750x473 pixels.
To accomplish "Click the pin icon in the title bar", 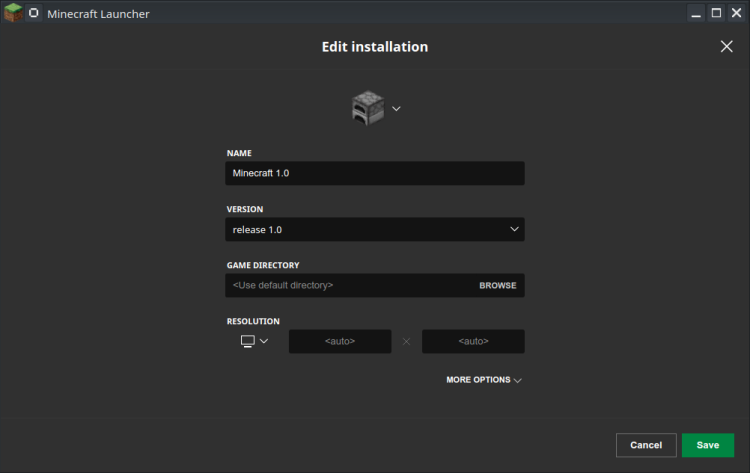I will pyautogui.click(x=33, y=13).
